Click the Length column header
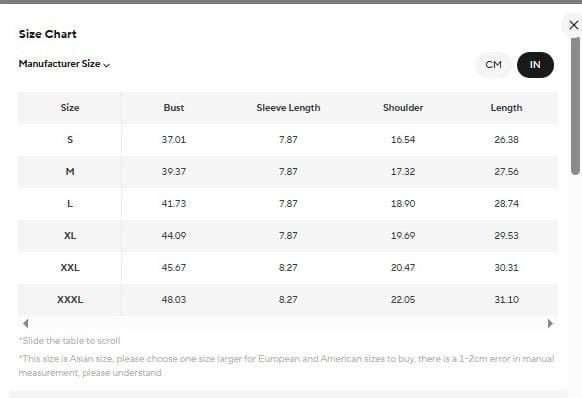Viewport: 582px width, 398px height. pyautogui.click(x=506, y=108)
